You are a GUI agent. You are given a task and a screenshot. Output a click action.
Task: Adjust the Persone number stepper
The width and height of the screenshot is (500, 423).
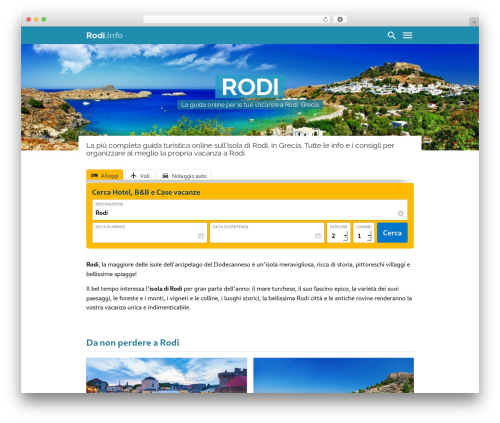(345, 236)
